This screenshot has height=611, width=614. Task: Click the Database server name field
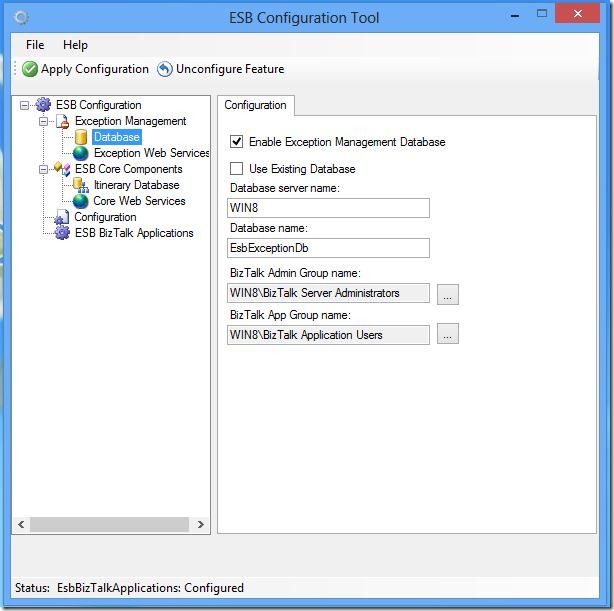click(x=328, y=208)
